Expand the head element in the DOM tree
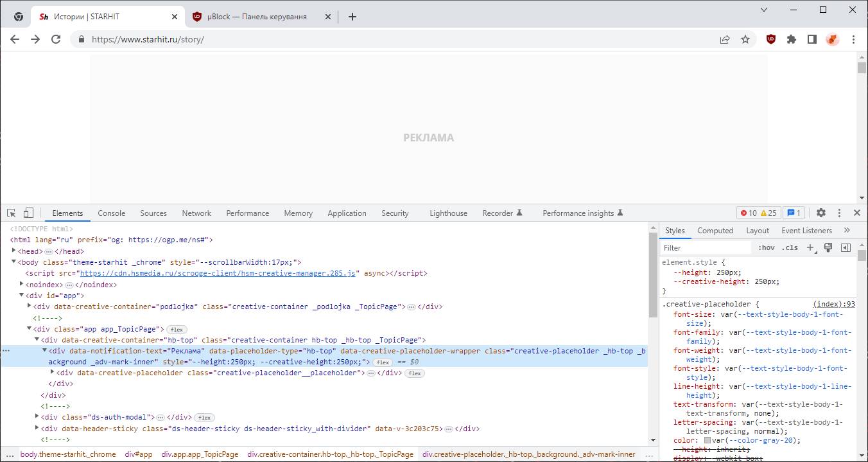Screen dimensions: 868x462 pos(14,251)
